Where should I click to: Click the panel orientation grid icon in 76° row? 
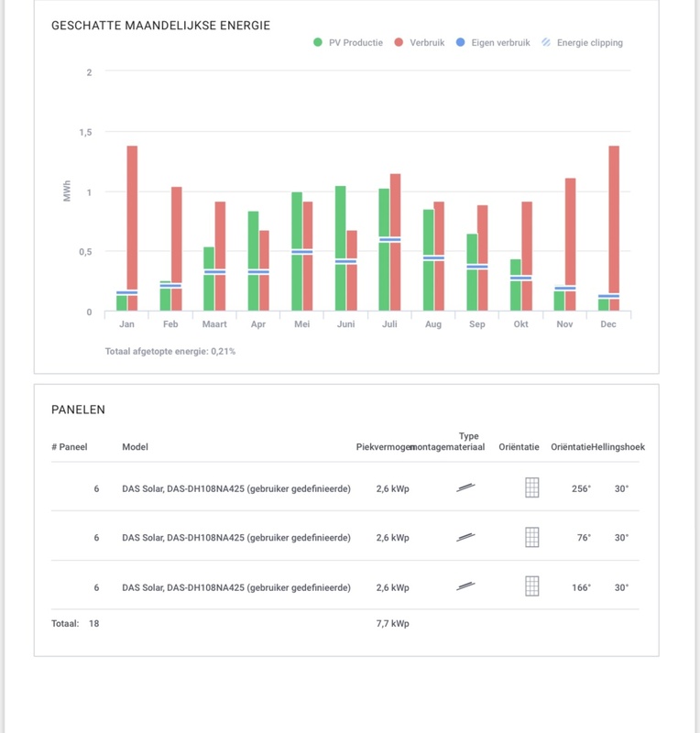click(532, 537)
